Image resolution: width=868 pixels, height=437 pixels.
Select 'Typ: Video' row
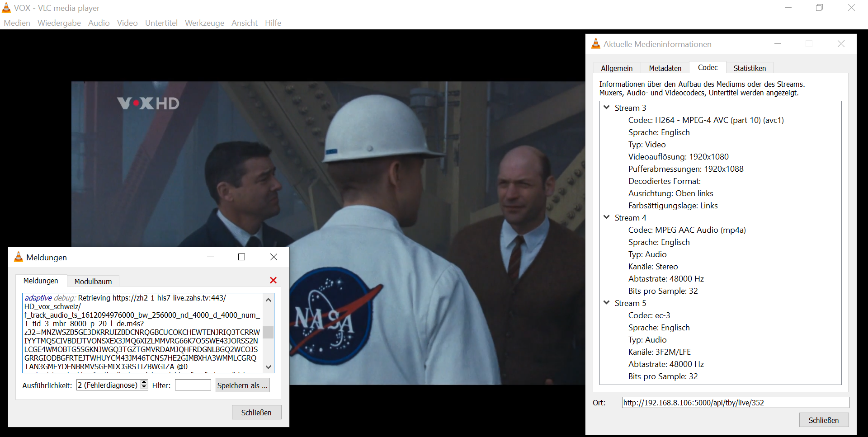646,145
